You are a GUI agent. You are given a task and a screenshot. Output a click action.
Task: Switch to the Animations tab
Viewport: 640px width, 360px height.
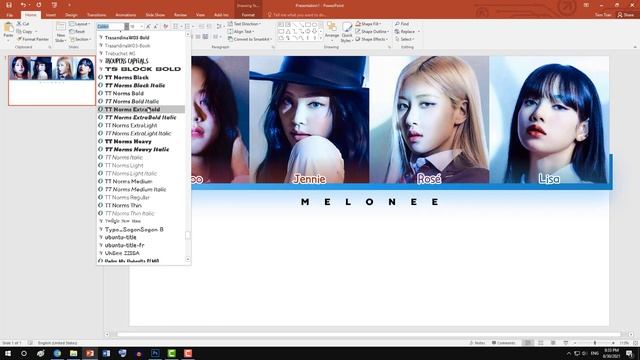point(126,15)
